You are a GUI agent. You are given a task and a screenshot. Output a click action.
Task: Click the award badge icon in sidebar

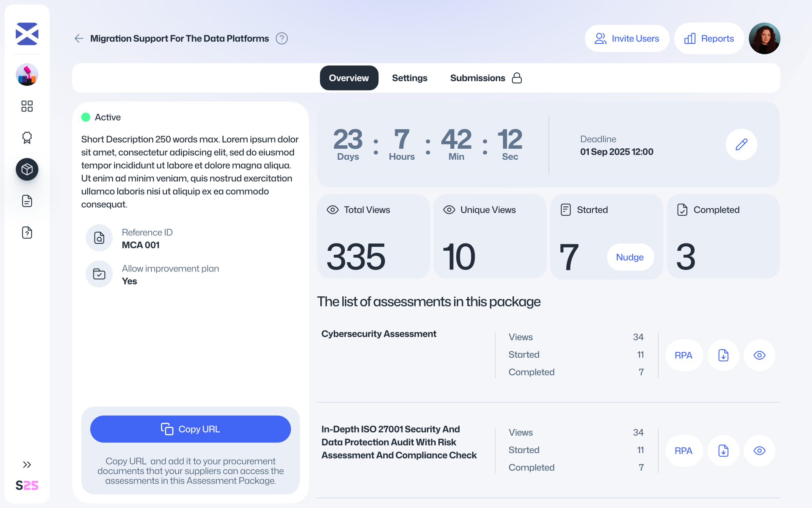[27, 138]
